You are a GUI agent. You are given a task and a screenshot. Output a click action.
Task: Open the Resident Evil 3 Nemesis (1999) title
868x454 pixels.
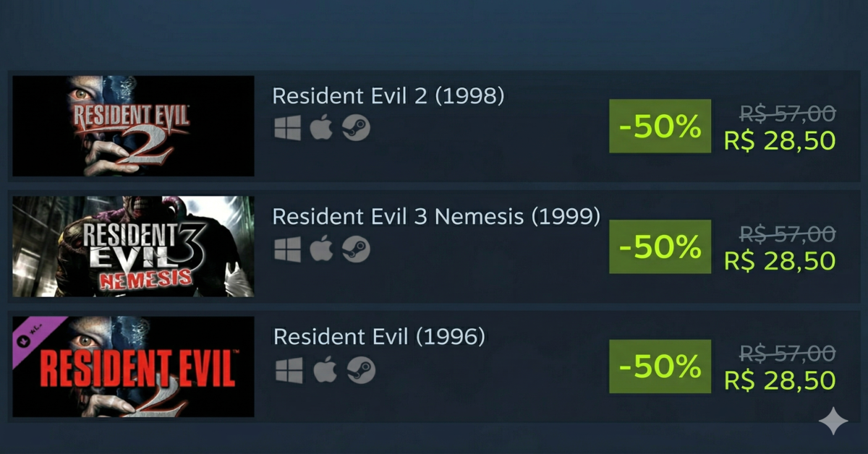click(436, 216)
